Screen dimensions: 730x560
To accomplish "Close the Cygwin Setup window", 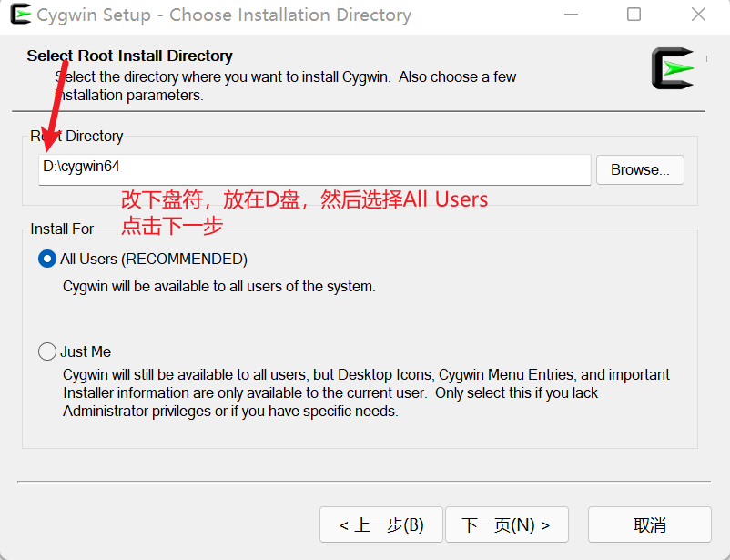I will pos(698,15).
